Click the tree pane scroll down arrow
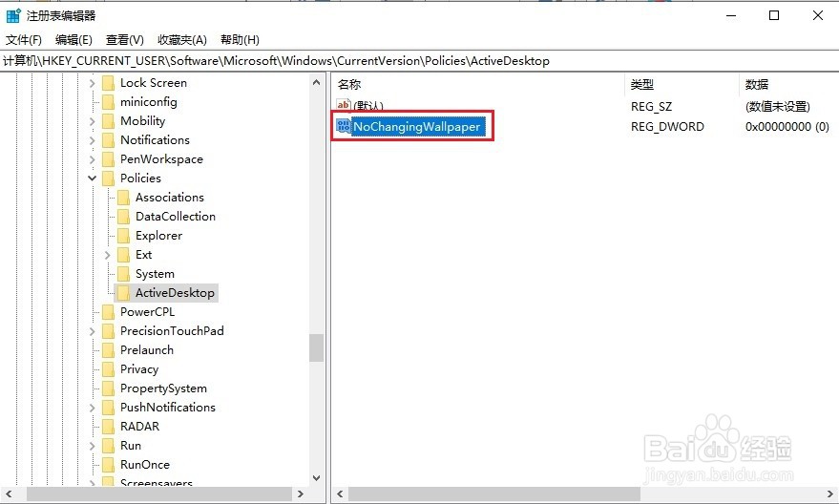Screen dimensions: 839x504 point(316,478)
